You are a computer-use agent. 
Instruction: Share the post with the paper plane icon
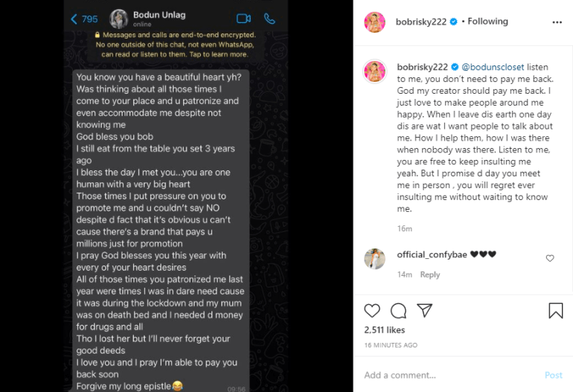click(424, 310)
